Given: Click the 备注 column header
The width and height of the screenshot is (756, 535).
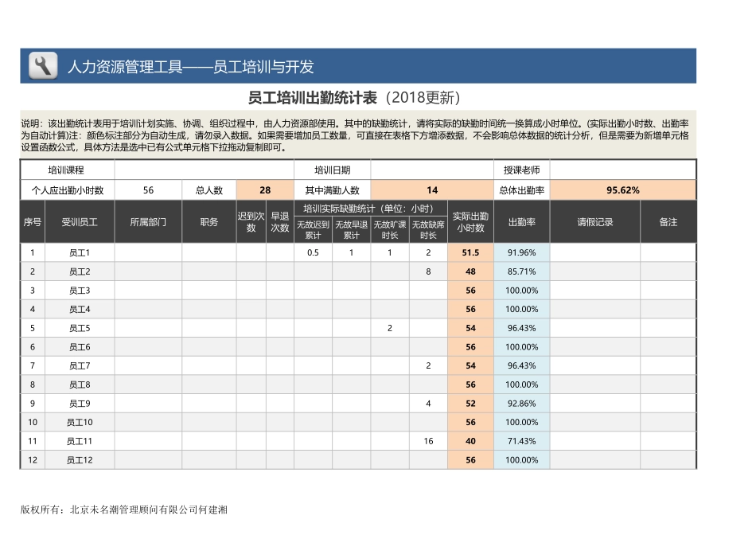Looking at the screenshot, I should coord(668,222).
